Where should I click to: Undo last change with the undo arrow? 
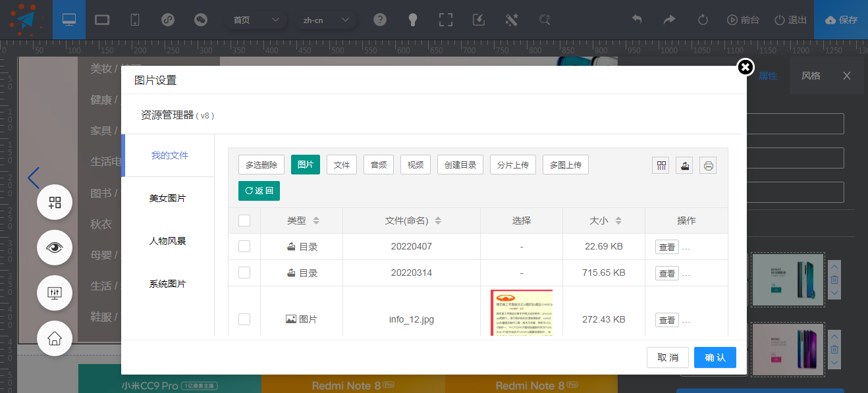(x=637, y=19)
